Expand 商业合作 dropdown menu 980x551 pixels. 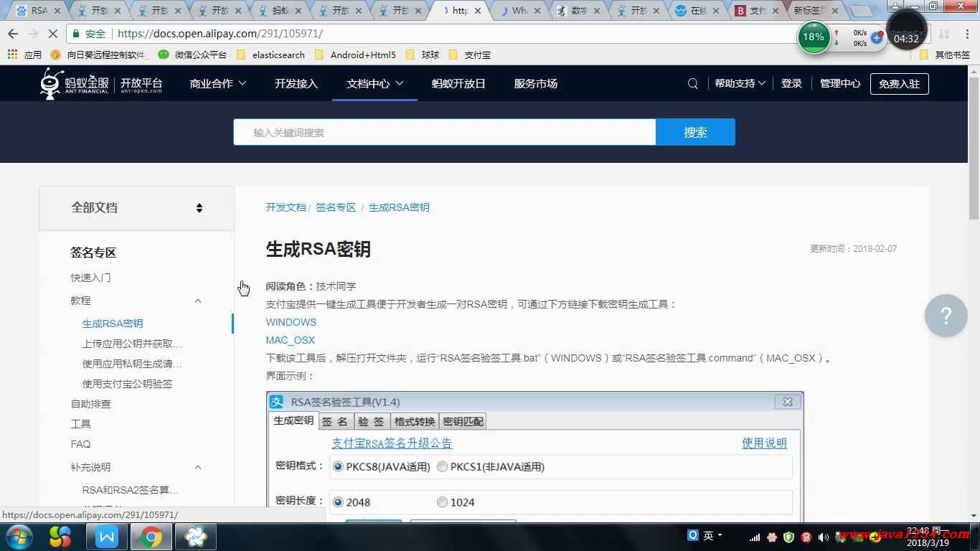pyautogui.click(x=217, y=84)
